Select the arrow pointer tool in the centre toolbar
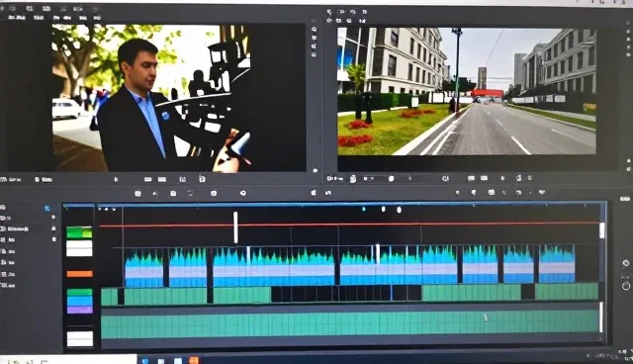 pos(155,194)
